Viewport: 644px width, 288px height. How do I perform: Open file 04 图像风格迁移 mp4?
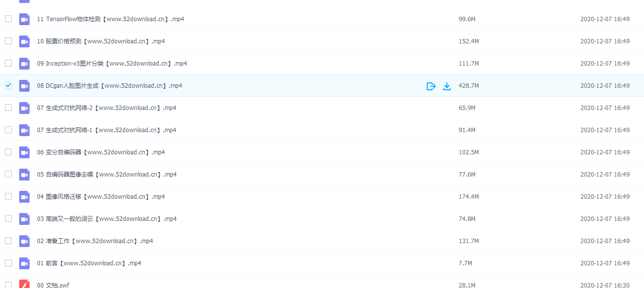(x=101, y=197)
